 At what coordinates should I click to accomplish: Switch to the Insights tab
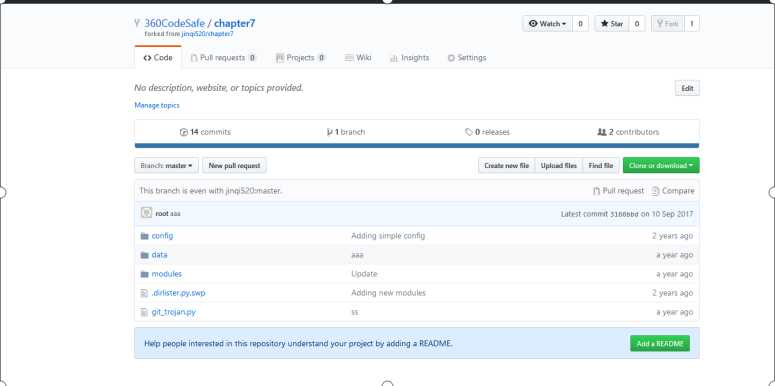point(409,58)
